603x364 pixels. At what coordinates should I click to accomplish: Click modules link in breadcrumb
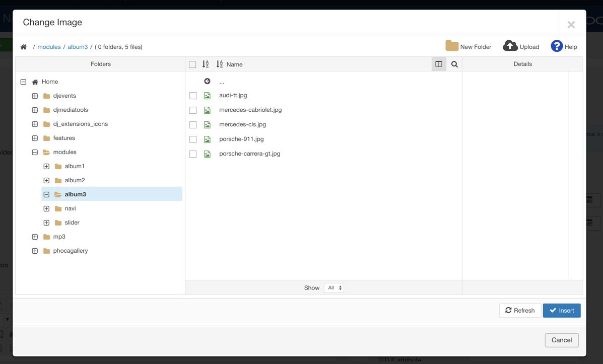[x=49, y=47]
